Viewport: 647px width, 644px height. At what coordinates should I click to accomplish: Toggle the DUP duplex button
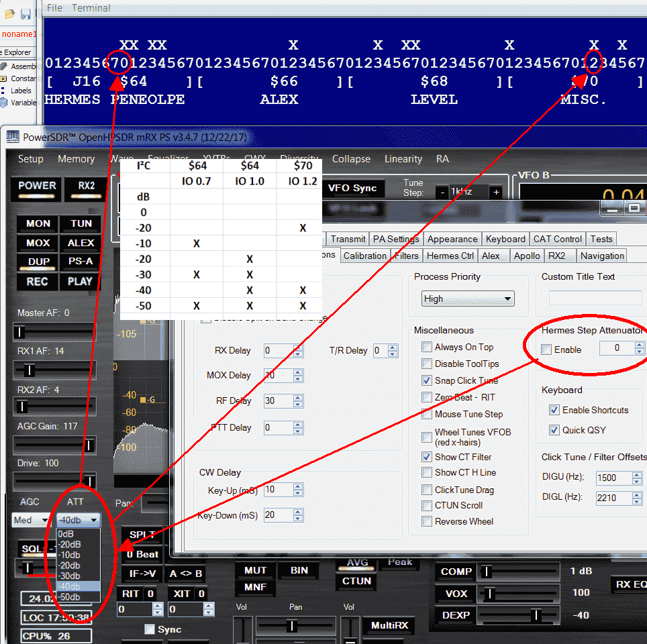pyautogui.click(x=38, y=262)
